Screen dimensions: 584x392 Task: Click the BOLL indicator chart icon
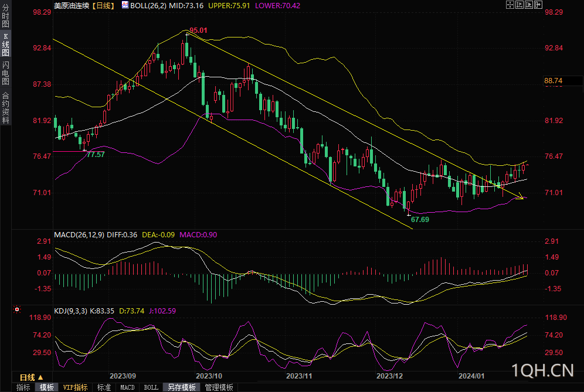[125, 5]
